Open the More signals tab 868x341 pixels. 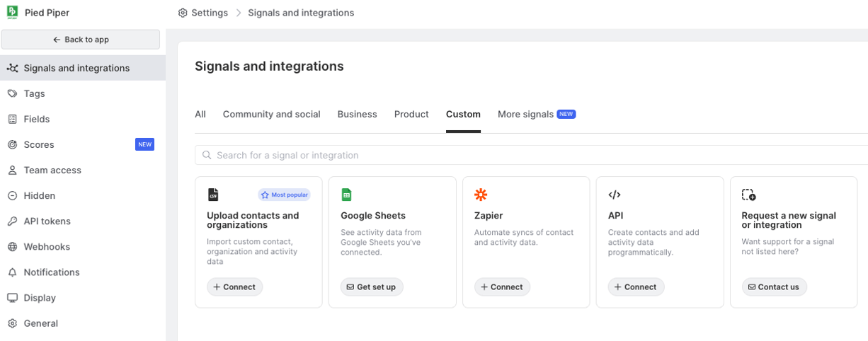(525, 114)
